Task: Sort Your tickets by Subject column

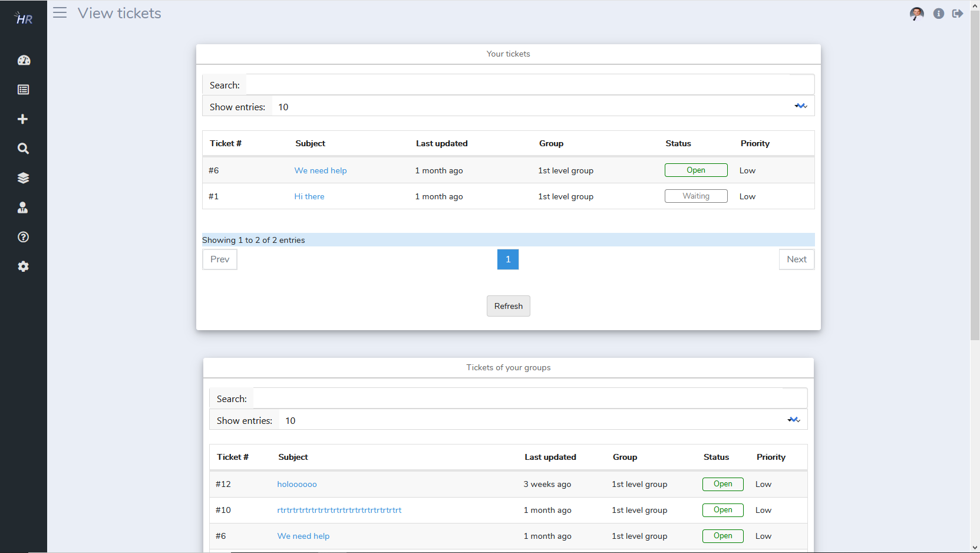Action: click(310, 143)
